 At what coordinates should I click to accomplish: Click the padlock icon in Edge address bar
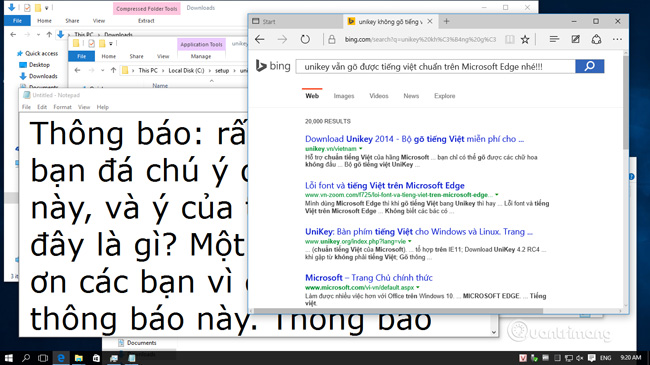tap(332, 39)
